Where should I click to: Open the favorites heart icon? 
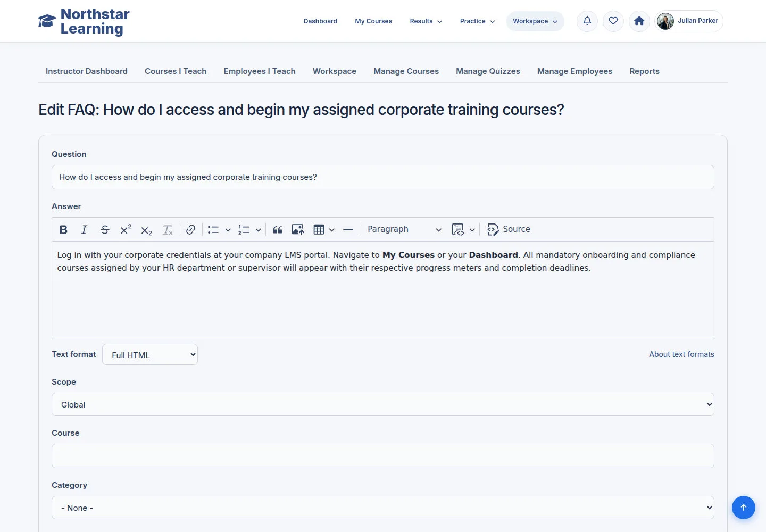tap(613, 21)
